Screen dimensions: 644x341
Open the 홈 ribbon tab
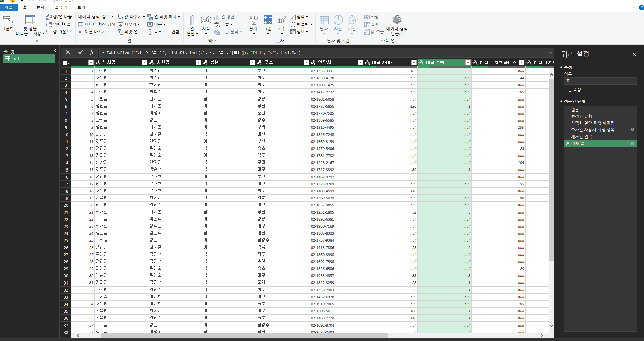[25, 7]
